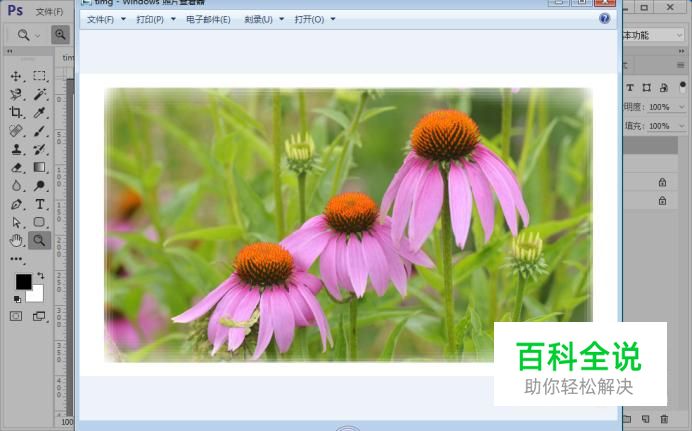
Task: Select the History Brush tool
Action: pyautogui.click(x=39, y=149)
